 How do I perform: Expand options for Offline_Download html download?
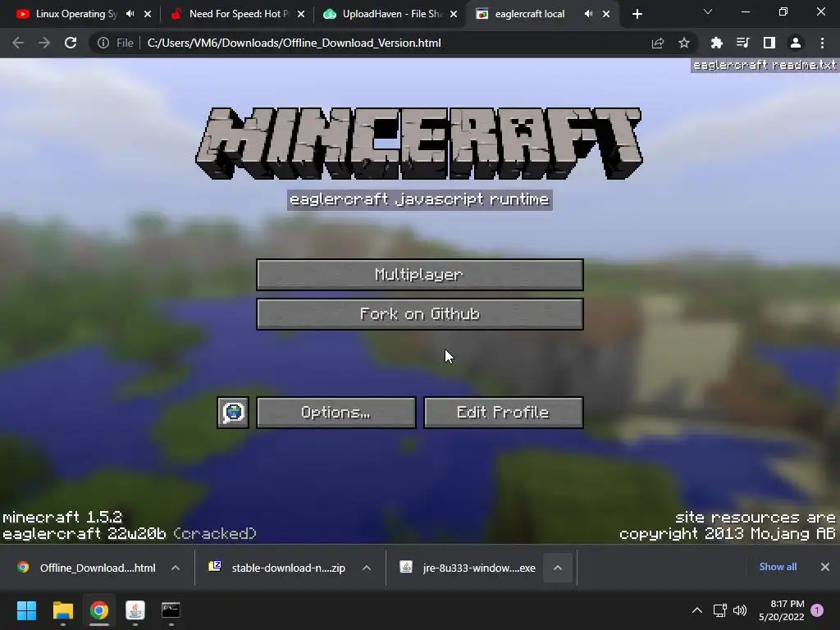point(176,568)
